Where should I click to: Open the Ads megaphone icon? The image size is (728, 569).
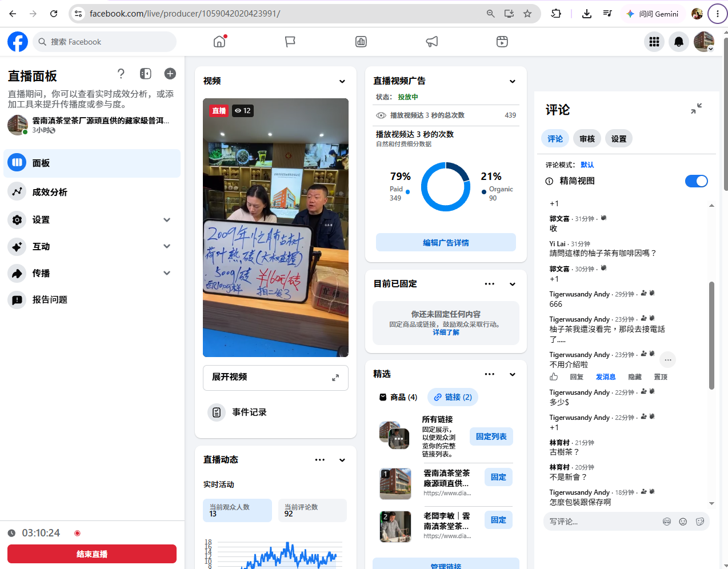click(432, 41)
